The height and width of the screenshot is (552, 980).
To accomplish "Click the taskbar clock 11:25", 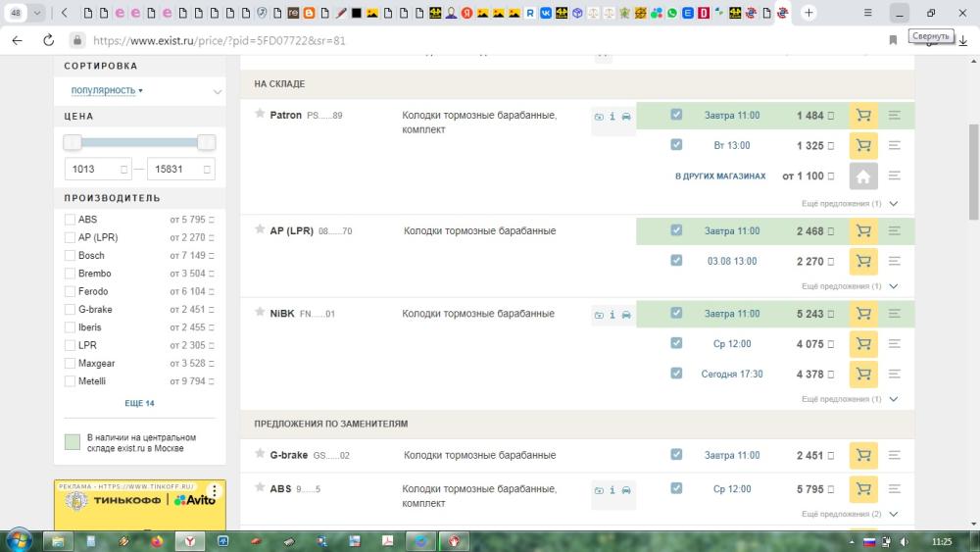I will (x=941, y=542).
